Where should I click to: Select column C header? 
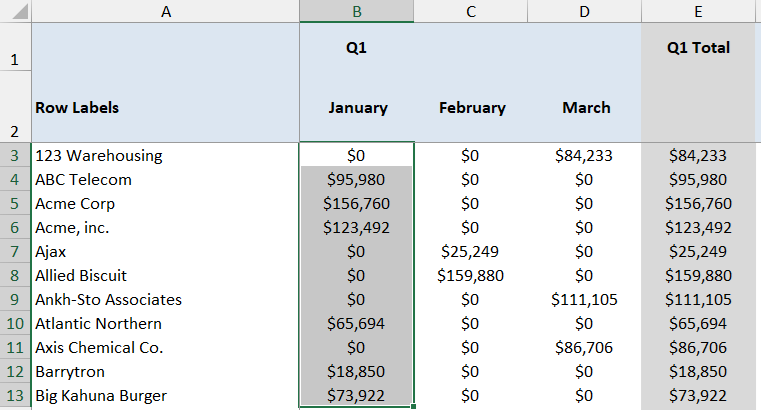471,11
